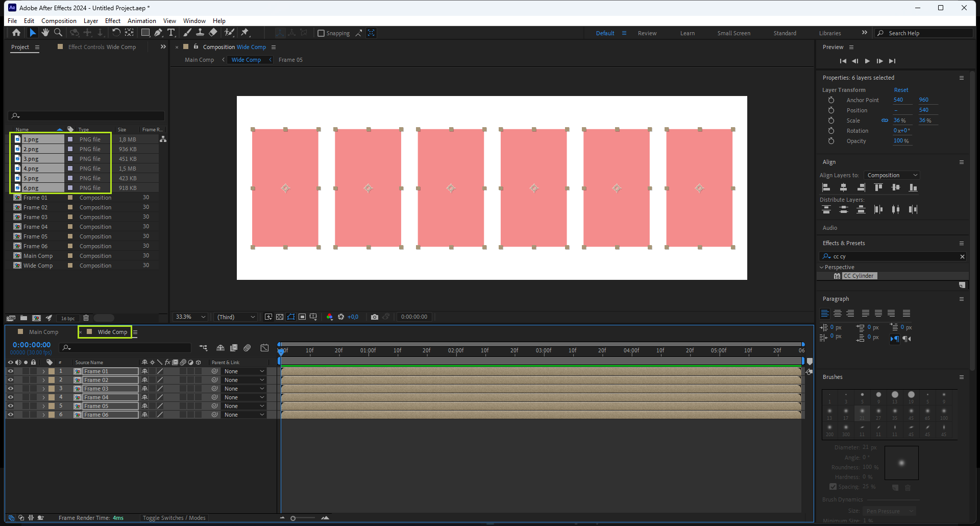The image size is (980, 526).
Task: Reset the Layer Transform properties
Action: tap(901, 90)
